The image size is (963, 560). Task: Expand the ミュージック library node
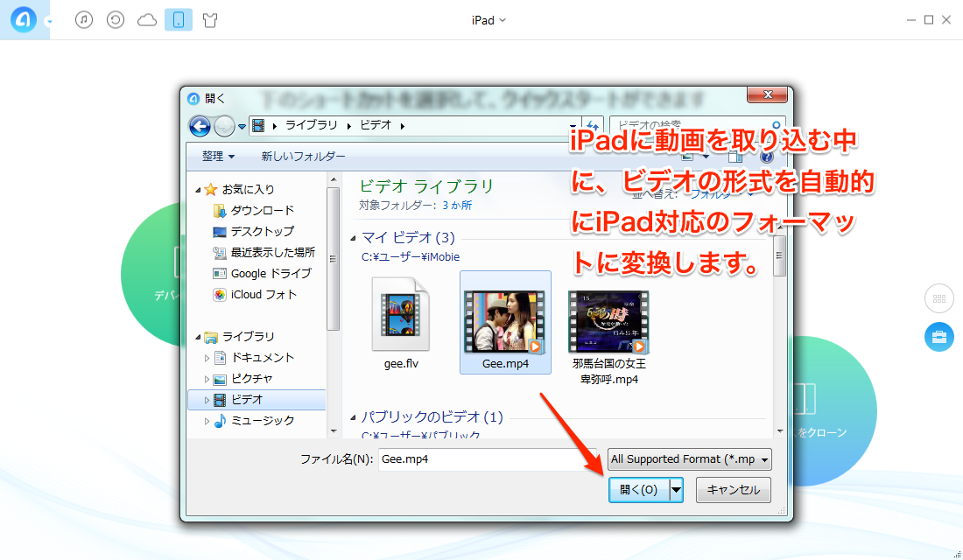pos(207,421)
